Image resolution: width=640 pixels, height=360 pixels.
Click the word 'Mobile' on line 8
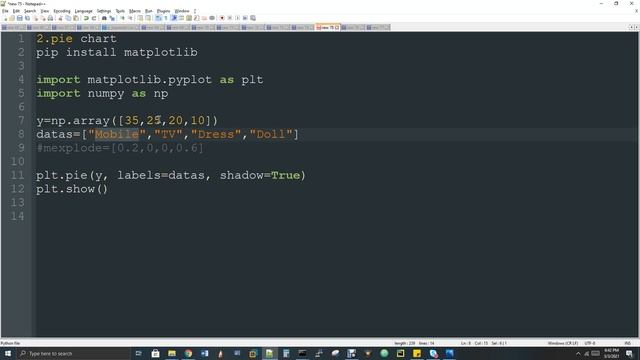click(x=117, y=134)
